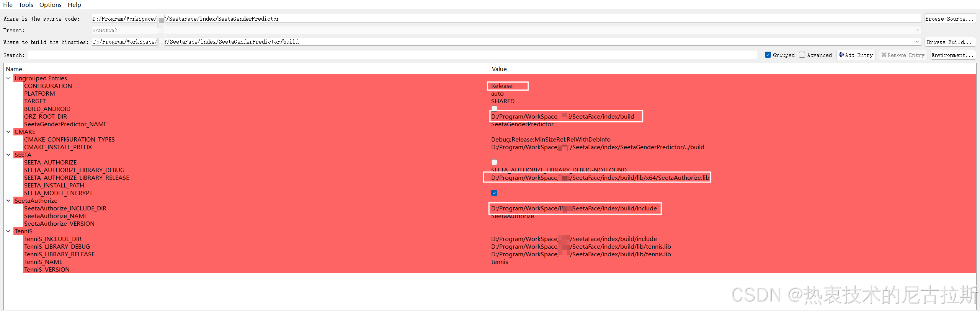
Task: Select the CMAKE_CONFIGURATION_TYPES entry
Action: pyautogui.click(x=69, y=139)
